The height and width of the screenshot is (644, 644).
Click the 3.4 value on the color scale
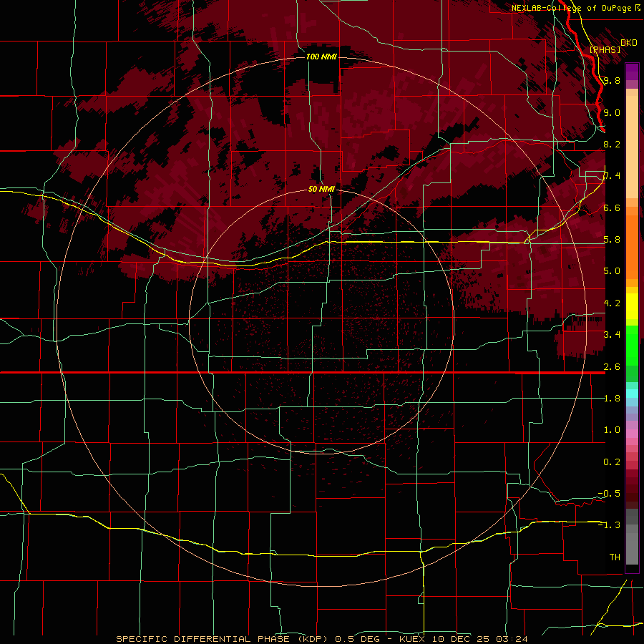[x=612, y=334]
